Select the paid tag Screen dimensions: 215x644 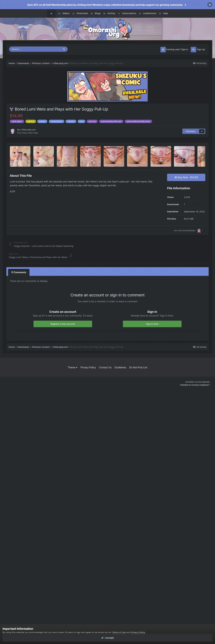tap(81, 122)
